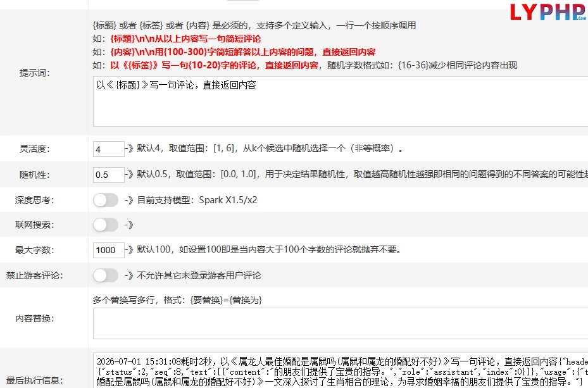588x388 pixels.
Task: Click the 随机性 0.5 input box
Action: click(109, 175)
